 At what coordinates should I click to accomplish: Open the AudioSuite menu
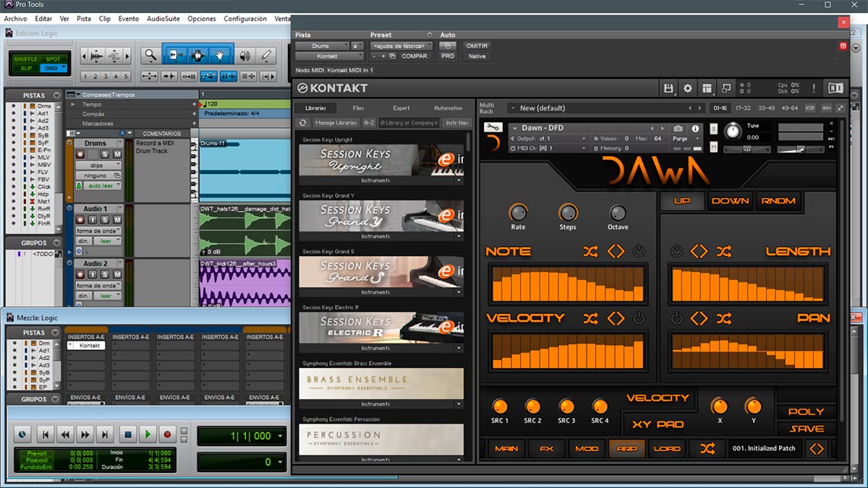(164, 19)
